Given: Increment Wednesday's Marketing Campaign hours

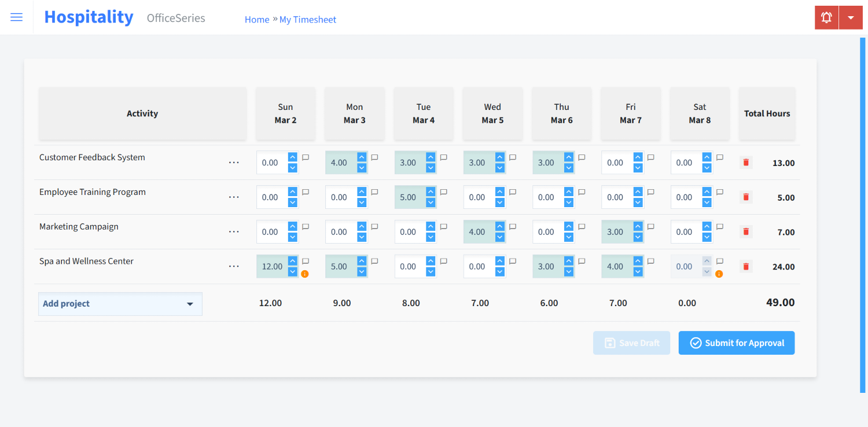Looking at the screenshot, I should click(499, 227).
